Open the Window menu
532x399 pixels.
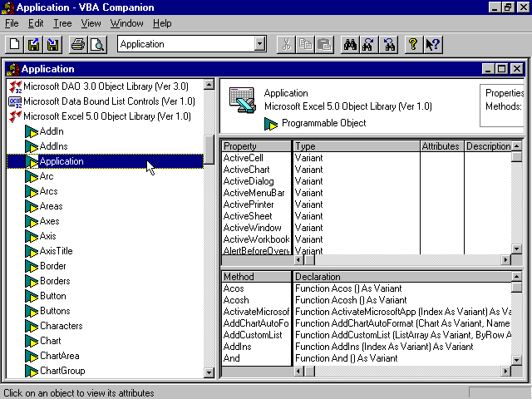pyautogui.click(x=126, y=23)
